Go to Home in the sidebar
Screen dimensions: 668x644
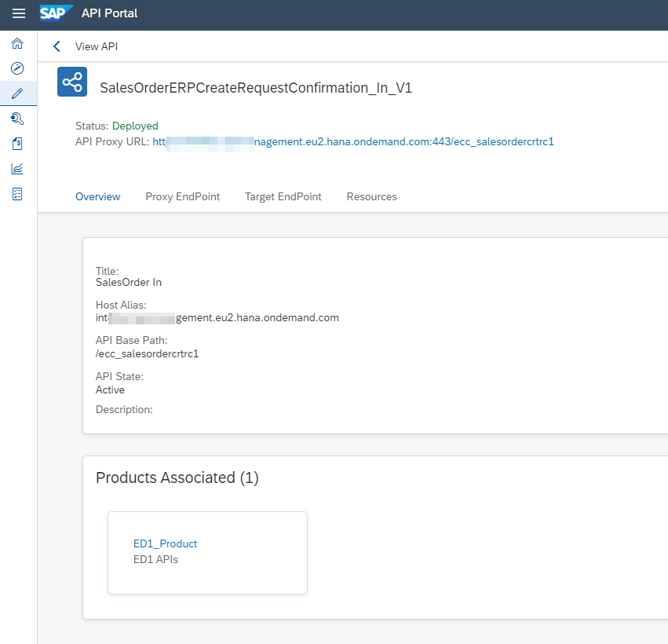click(17, 44)
